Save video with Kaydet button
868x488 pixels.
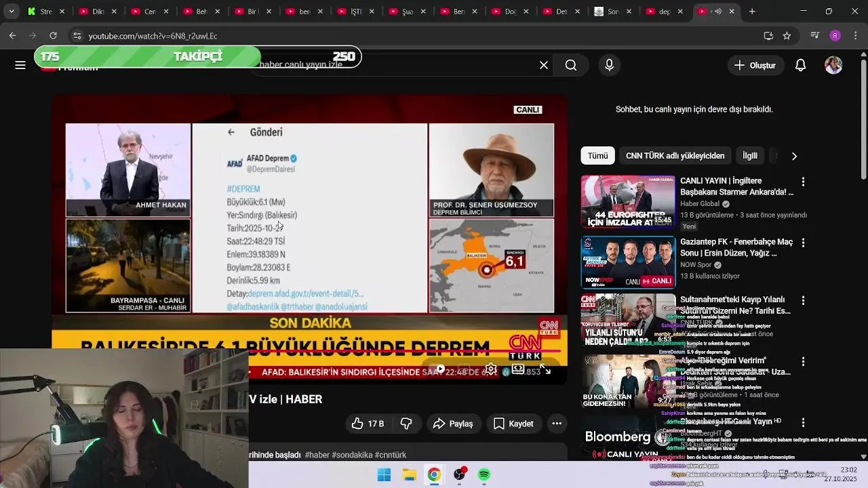513,424
